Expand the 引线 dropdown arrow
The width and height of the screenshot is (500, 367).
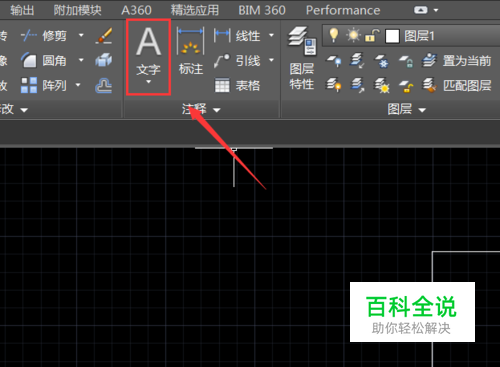(x=271, y=60)
